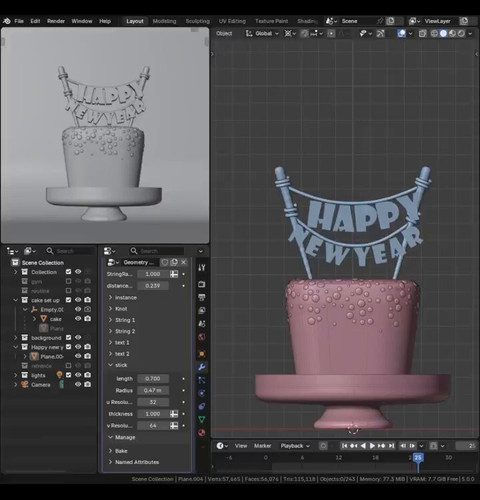Image resolution: width=480 pixels, height=500 pixels.
Task: Open the Tool properties tab icon
Action: click(202, 268)
